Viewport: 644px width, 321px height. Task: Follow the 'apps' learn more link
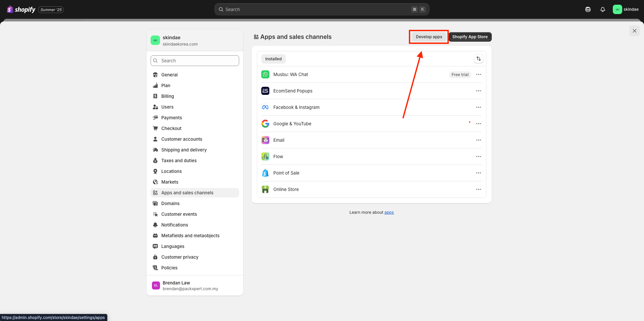[389, 212]
